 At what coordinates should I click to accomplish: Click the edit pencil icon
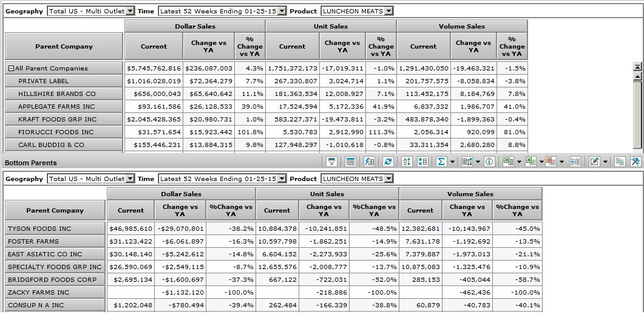(x=594, y=162)
